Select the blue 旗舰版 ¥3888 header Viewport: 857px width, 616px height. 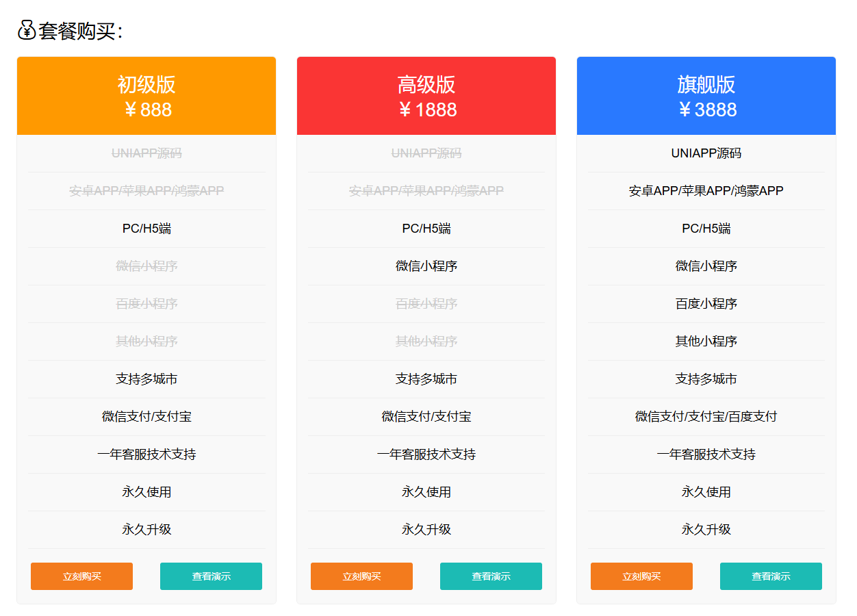(x=706, y=96)
